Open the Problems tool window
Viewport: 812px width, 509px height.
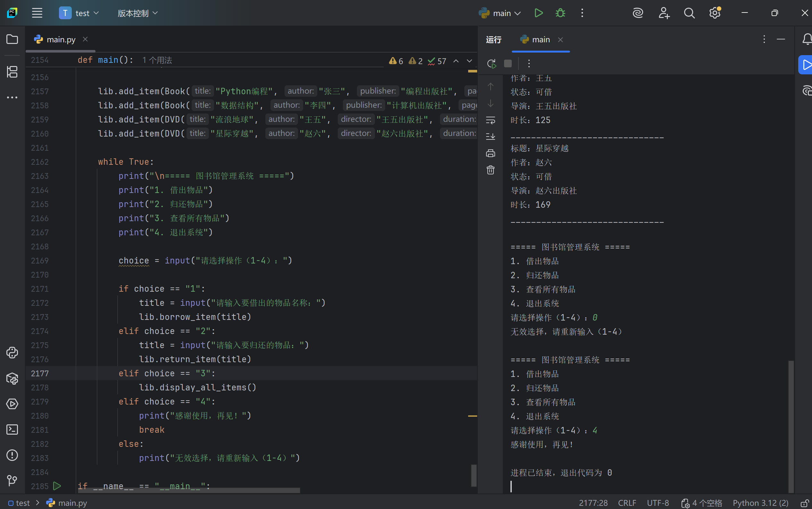12,455
